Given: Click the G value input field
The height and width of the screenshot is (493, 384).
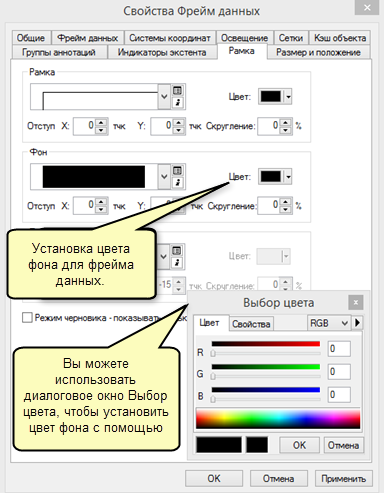Looking at the screenshot, I should click(339, 372).
